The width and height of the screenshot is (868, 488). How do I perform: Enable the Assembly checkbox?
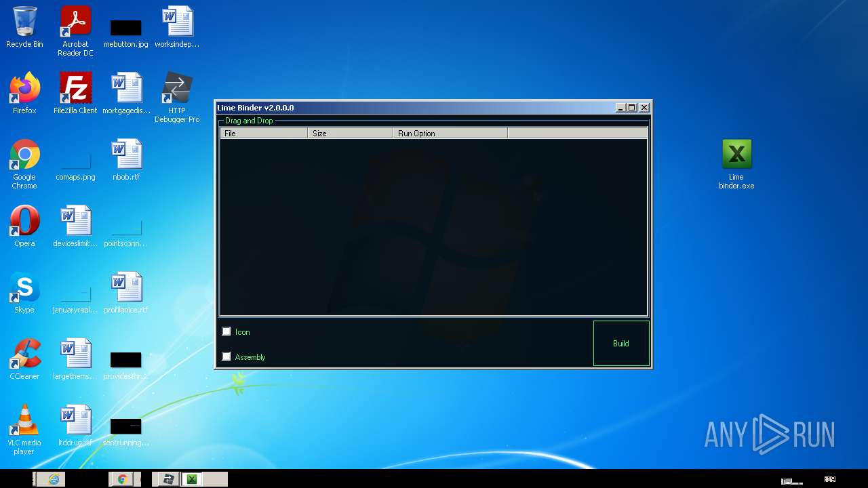(226, 357)
